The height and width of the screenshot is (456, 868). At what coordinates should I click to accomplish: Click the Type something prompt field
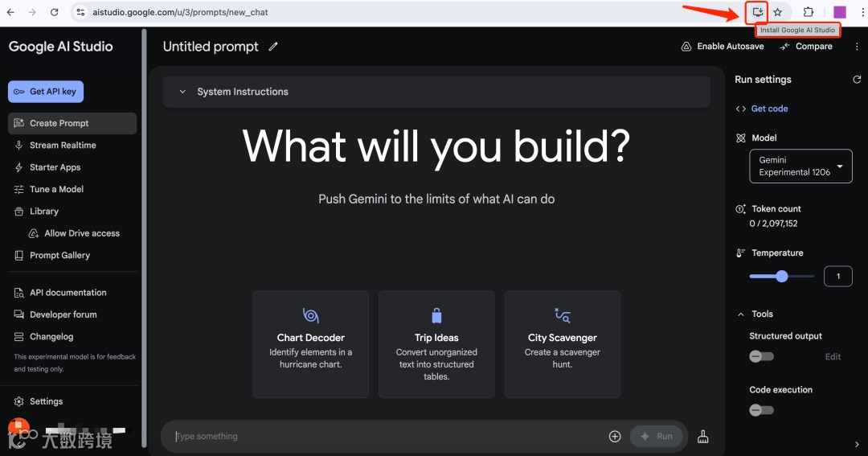387,437
